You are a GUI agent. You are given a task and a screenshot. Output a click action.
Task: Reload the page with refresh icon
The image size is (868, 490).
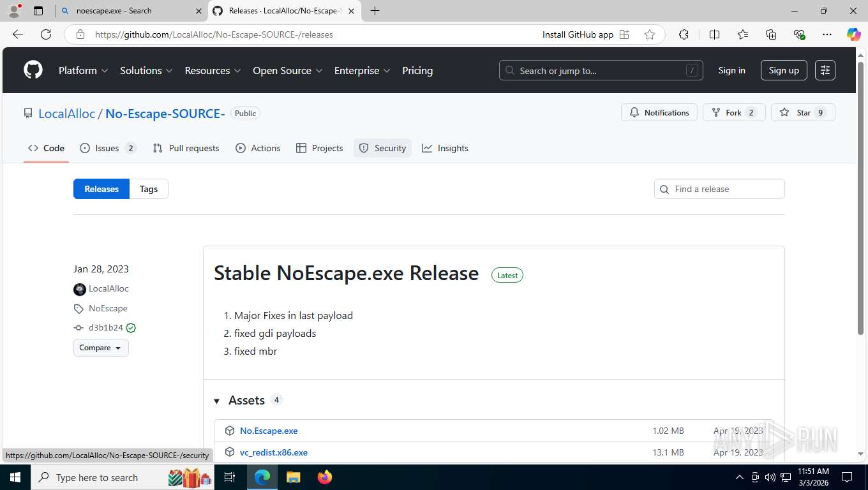pyautogui.click(x=46, y=34)
